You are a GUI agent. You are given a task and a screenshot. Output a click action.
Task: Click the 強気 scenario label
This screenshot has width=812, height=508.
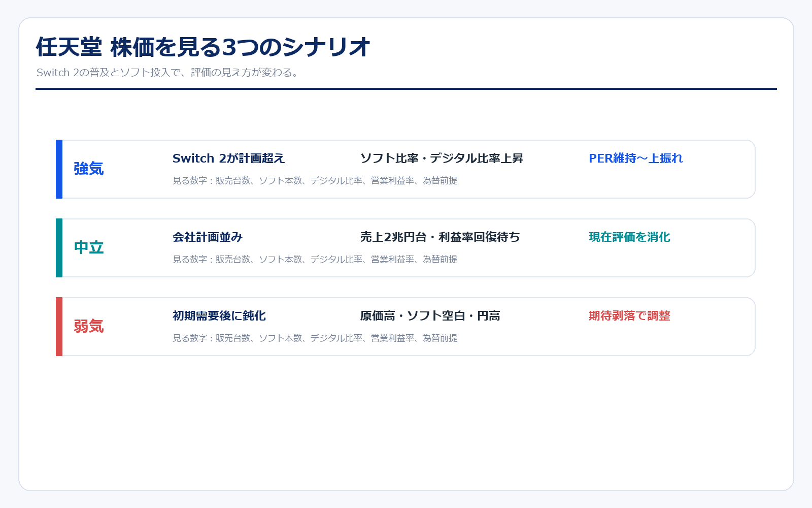coord(89,169)
